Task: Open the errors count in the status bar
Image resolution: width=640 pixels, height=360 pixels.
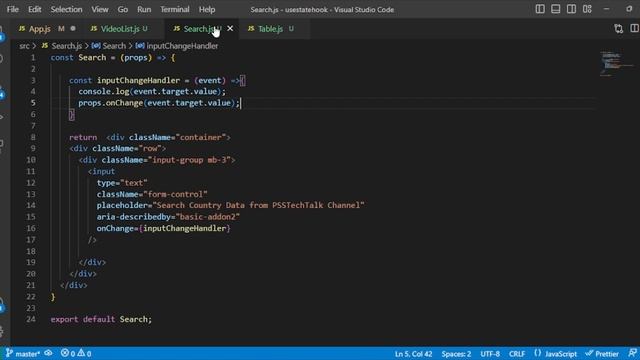Action: tap(68, 353)
